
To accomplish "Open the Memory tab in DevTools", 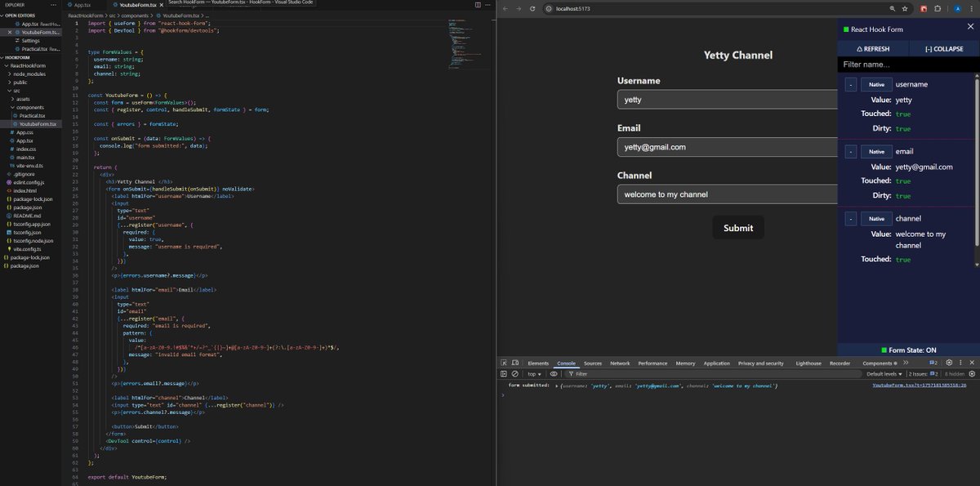I will 685,363.
